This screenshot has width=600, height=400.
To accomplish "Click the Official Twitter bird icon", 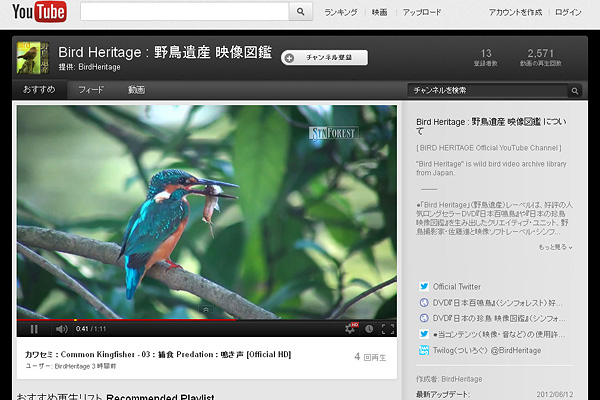I will pyautogui.click(x=424, y=286).
